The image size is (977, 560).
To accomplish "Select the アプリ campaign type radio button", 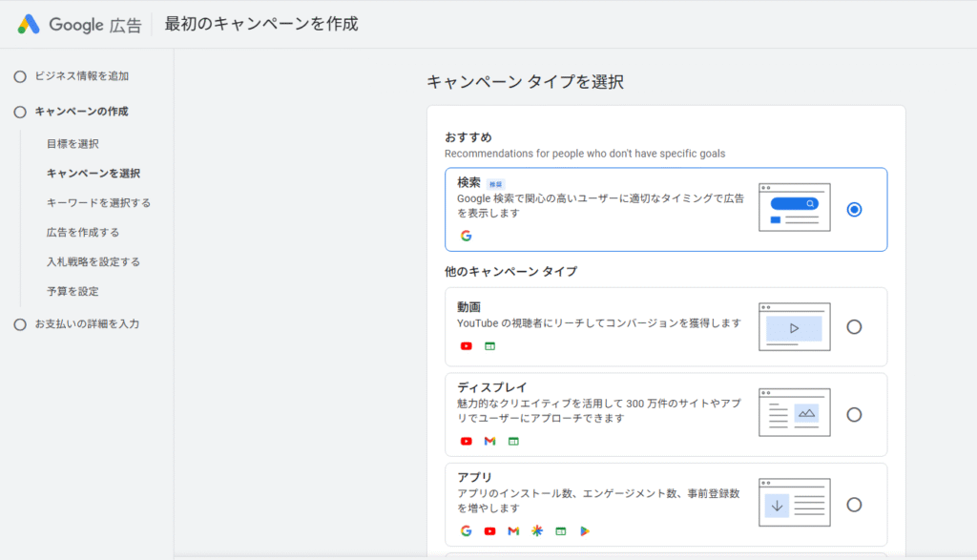I will [854, 503].
